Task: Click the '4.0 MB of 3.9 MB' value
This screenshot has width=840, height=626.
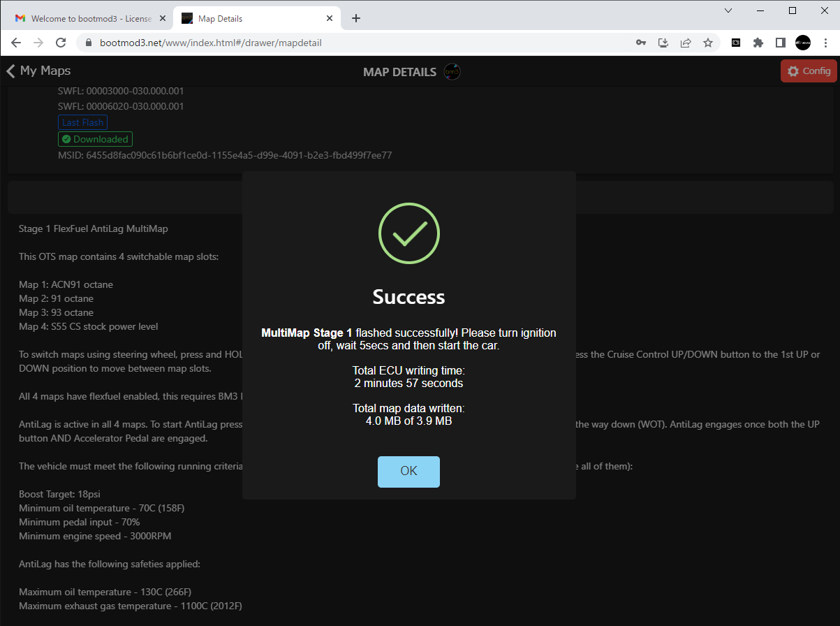Action: click(x=408, y=421)
